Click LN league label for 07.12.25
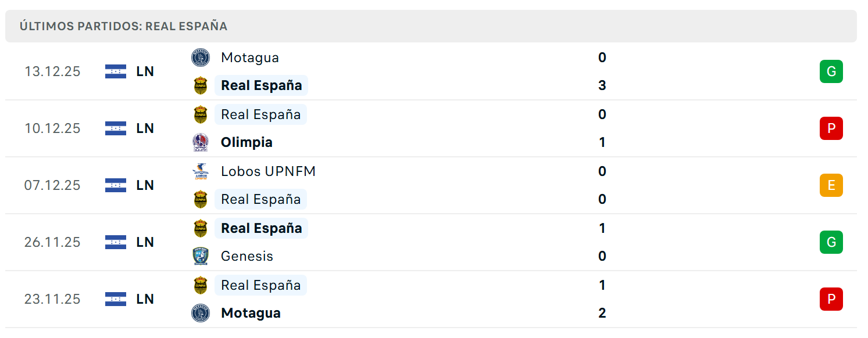 pyautogui.click(x=145, y=185)
